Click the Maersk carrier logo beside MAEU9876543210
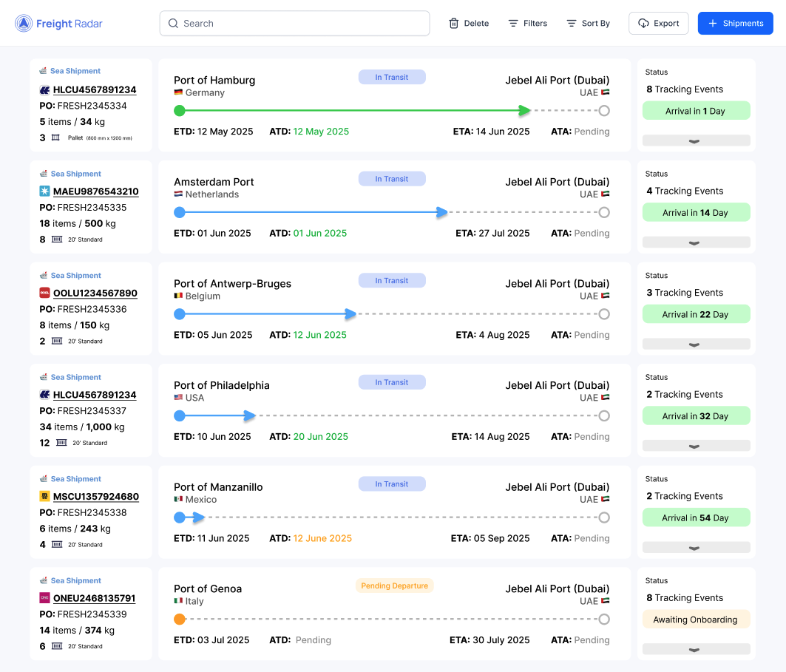This screenshot has height=672, width=786. tap(44, 191)
